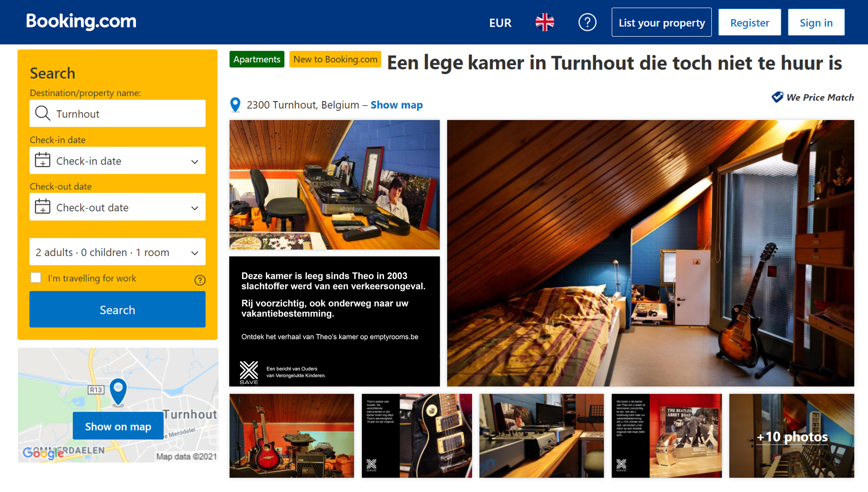Image resolution: width=868 pixels, height=492 pixels.
Task: Click the Register button
Action: coord(750,22)
